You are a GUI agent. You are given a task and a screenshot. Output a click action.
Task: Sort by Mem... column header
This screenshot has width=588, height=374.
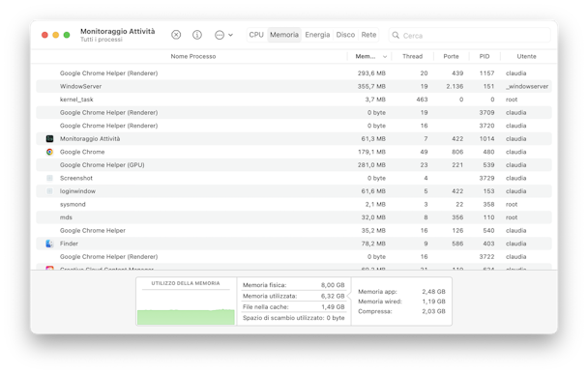[x=366, y=56]
